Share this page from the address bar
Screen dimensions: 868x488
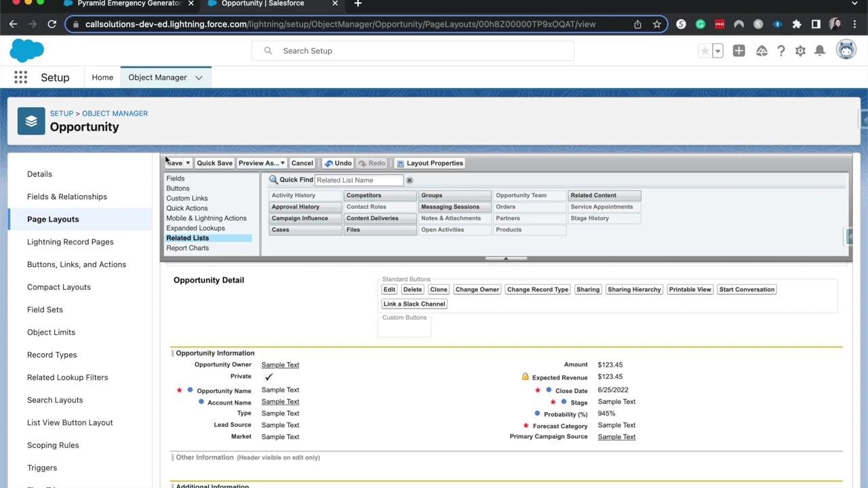[637, 24]
